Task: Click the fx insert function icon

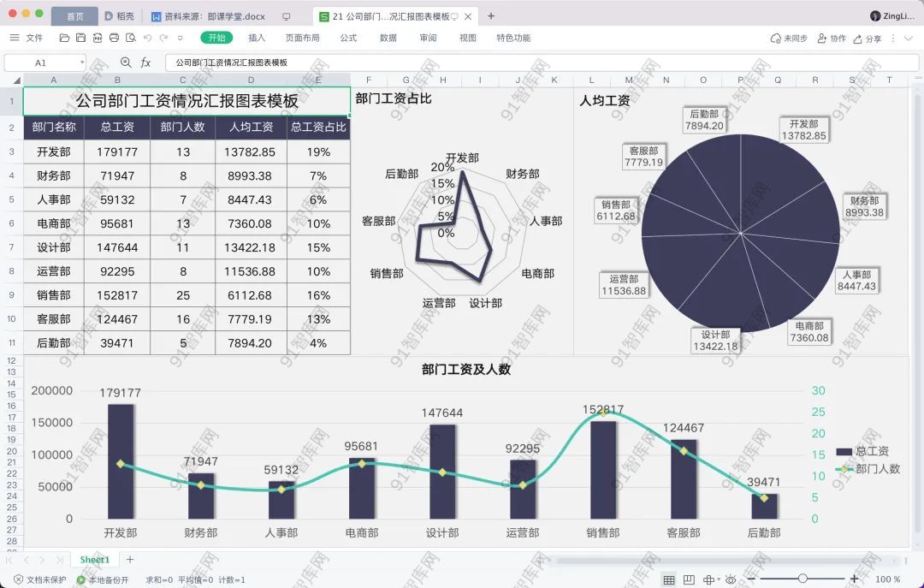Action: (145, 62)
